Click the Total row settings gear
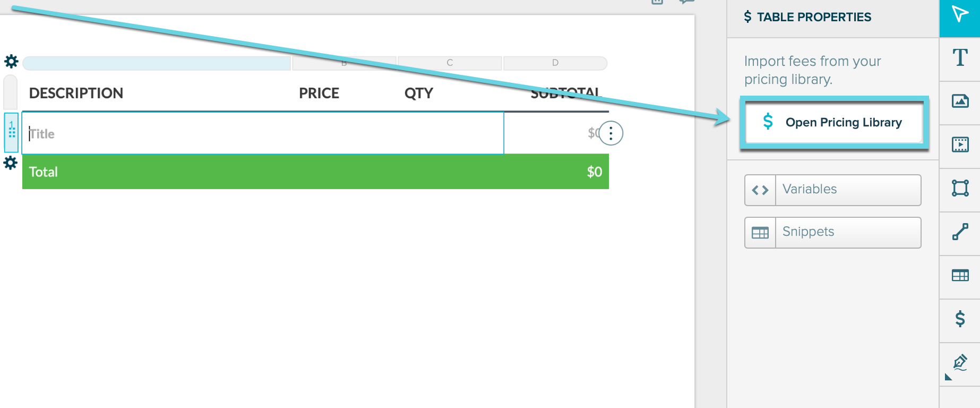 click(11, 163)
